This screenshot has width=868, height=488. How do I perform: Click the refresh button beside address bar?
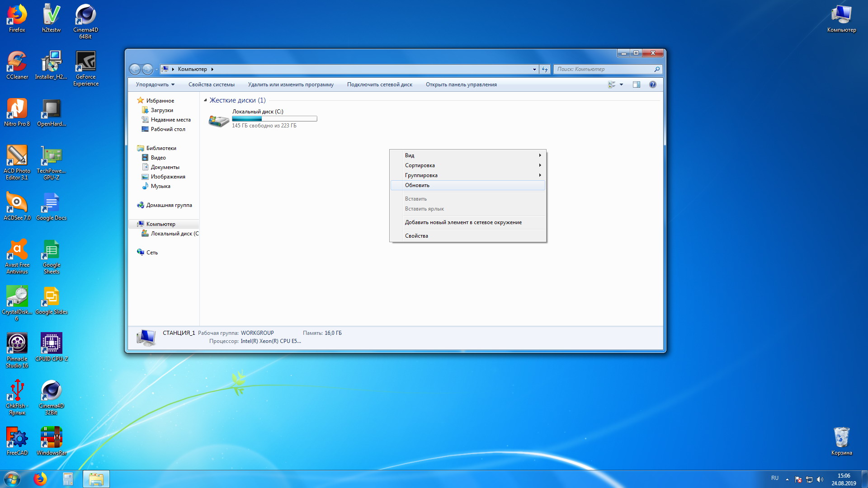tap(545, 69)
